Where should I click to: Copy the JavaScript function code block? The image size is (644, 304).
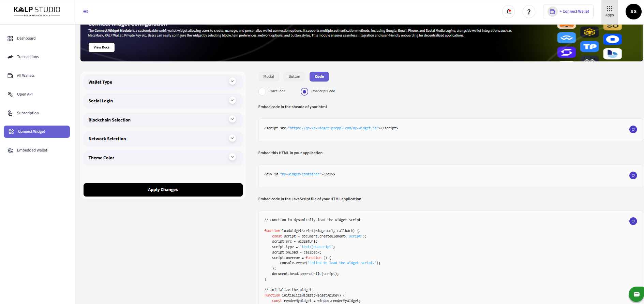633,221
